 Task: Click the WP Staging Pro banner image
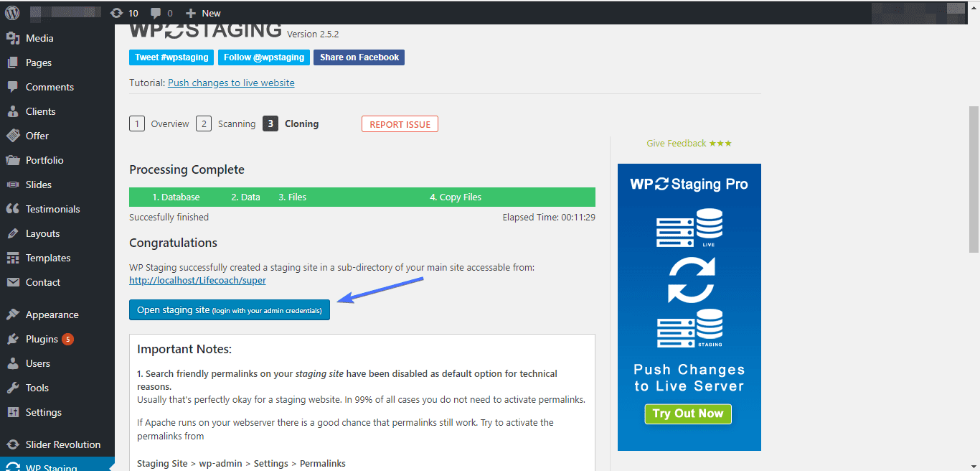(x=689, y=307)
